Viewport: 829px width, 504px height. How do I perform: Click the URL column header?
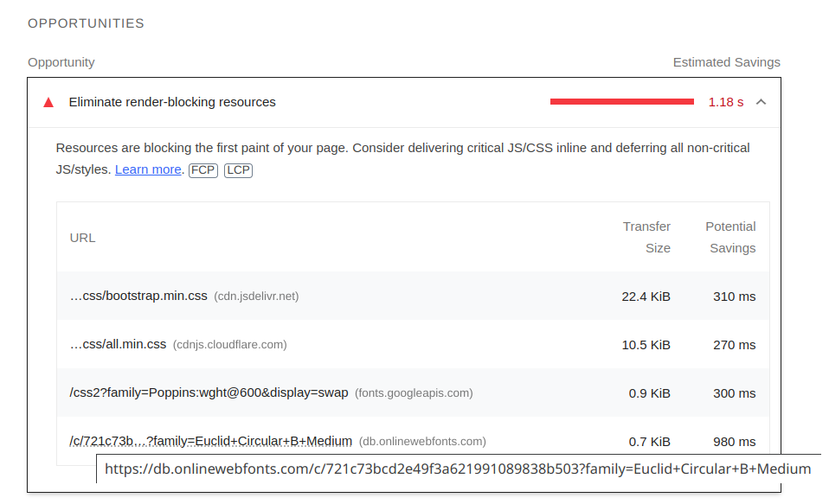tap(82, 237)
